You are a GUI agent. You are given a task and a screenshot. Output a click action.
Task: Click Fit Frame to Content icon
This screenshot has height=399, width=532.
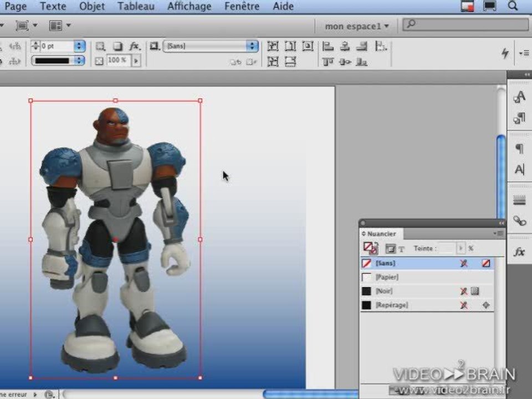290,46
